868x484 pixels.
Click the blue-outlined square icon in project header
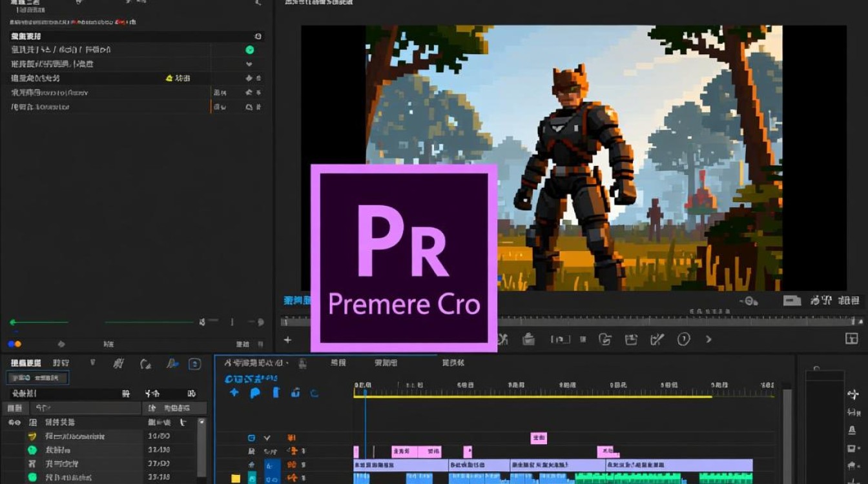point(194,364)
